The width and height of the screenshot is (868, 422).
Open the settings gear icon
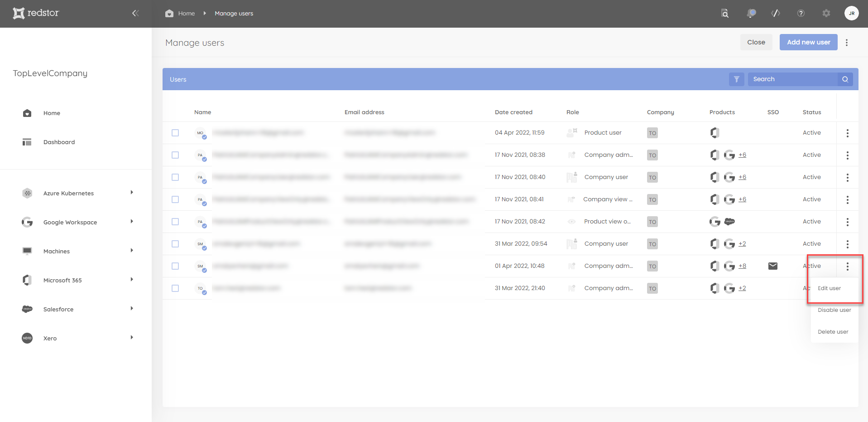pos(826,13)
